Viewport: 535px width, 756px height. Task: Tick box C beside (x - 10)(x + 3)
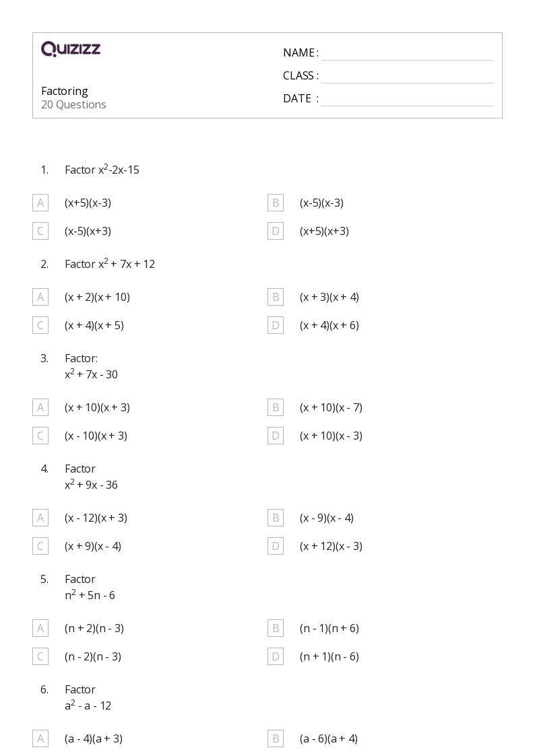[x=40, y=436]
